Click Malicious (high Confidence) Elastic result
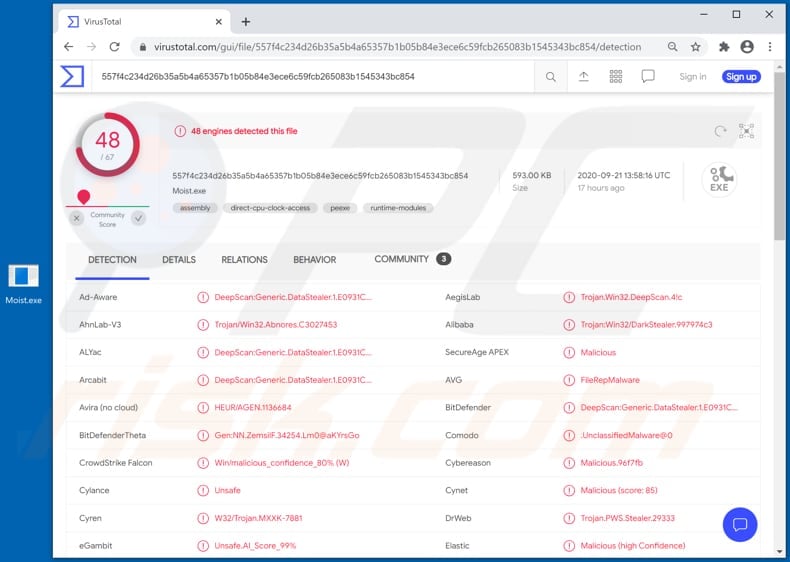The width and height of the screenshot is (790, 562). (x=633, y=545)
